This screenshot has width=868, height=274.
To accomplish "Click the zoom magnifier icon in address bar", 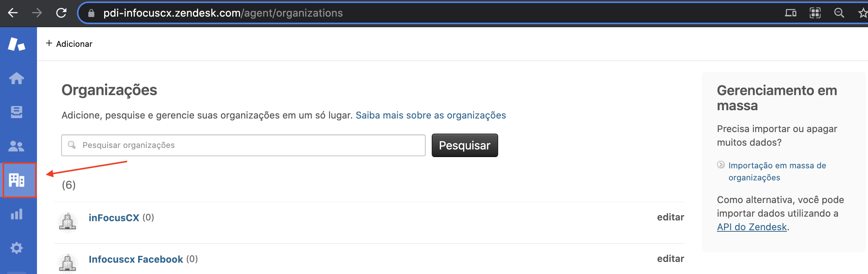I will (839, 13).
